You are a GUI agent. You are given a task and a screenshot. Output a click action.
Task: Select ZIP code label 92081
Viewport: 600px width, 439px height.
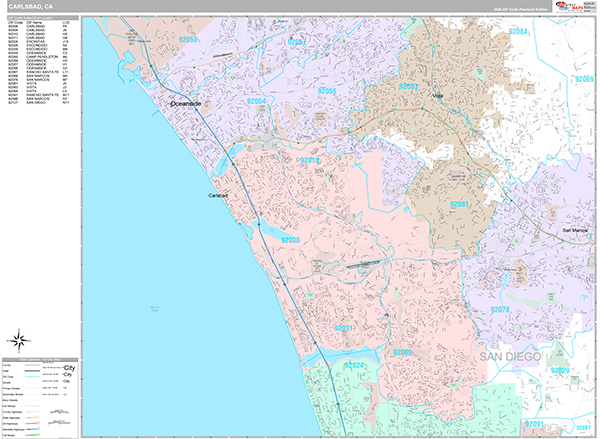pos(459,204)
